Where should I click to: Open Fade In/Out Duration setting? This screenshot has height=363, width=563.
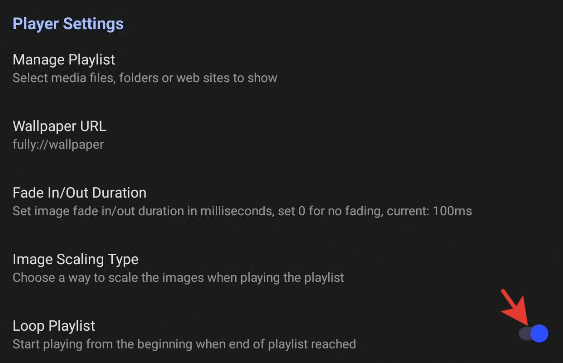click(x=282, y=201)
